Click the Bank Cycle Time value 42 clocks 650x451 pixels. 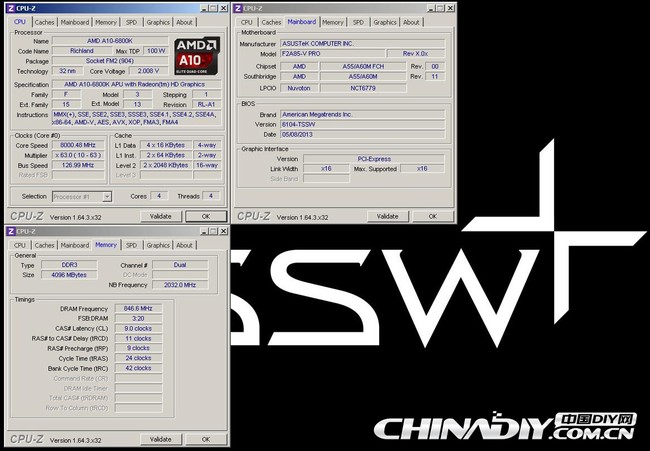138,368
